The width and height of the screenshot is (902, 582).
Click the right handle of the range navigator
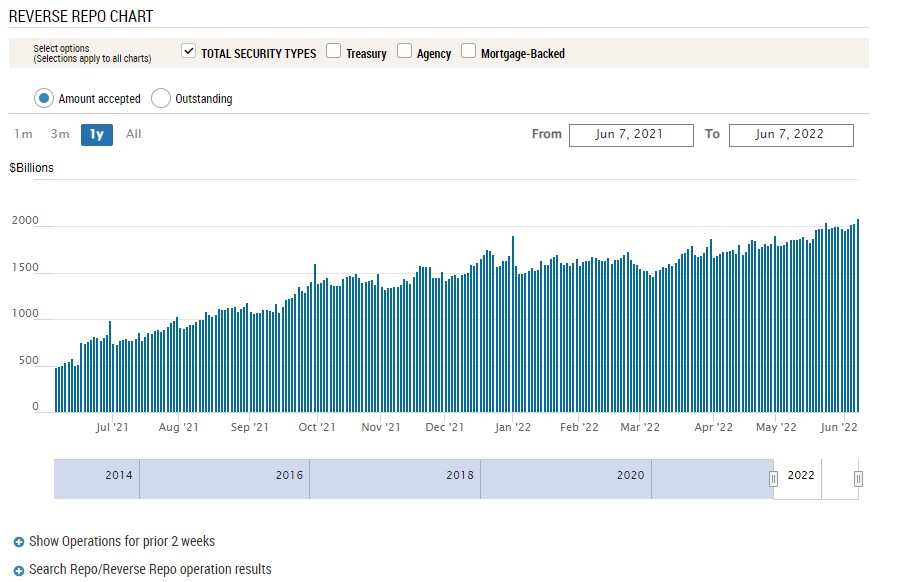858,479
